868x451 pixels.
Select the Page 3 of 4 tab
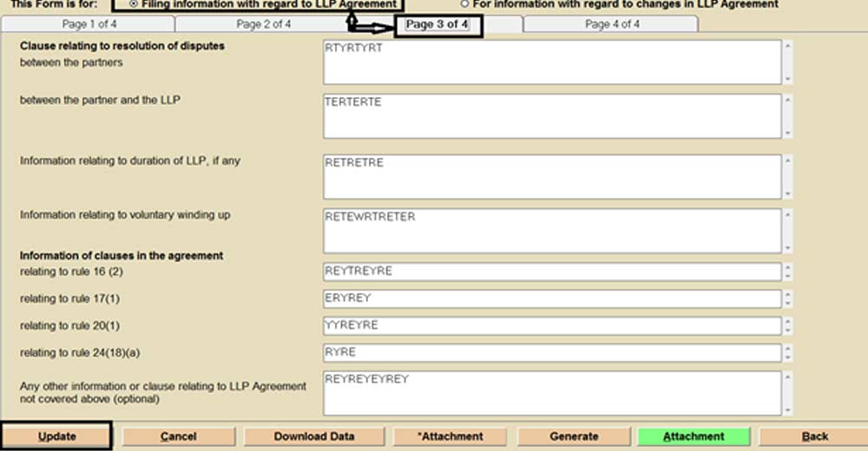(x=437, y=24)
